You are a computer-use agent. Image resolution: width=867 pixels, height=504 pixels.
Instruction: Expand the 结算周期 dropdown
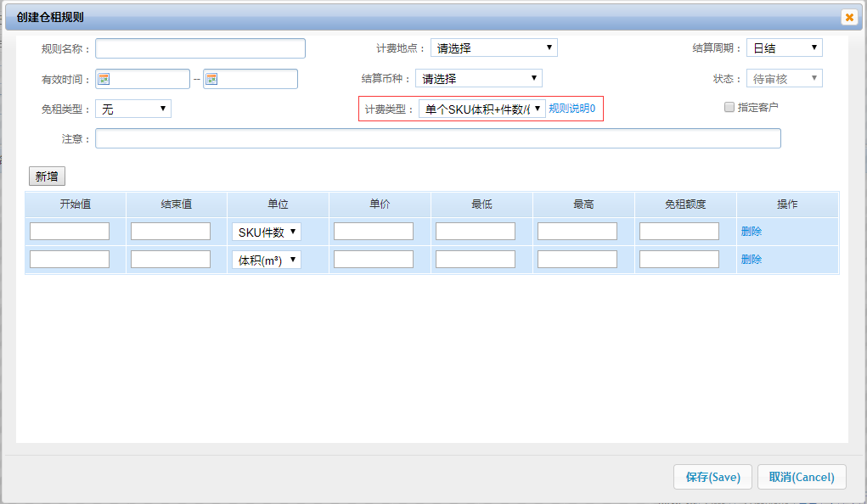(x=784, y=48)
